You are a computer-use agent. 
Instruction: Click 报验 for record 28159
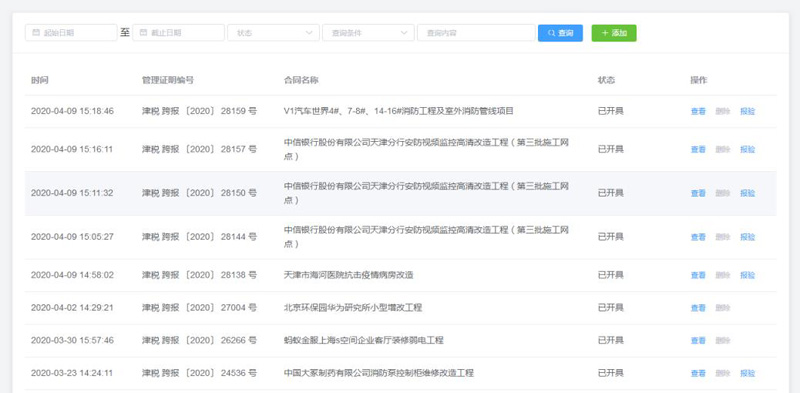(x=747, y=111)
